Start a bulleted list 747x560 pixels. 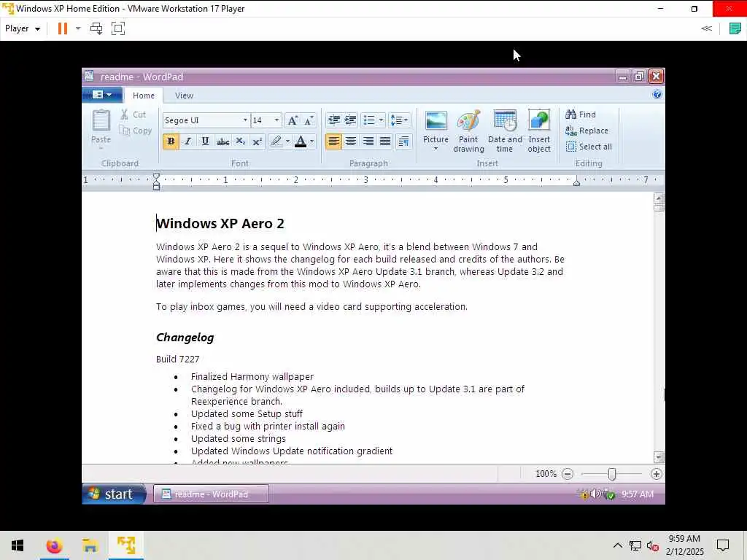pyautogui.click(x=369, y=120)
